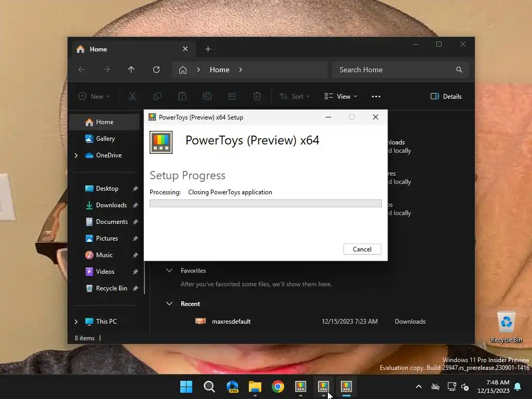Go up one folder level
This screenshot has height=399, width=532.
pos(131,70)
